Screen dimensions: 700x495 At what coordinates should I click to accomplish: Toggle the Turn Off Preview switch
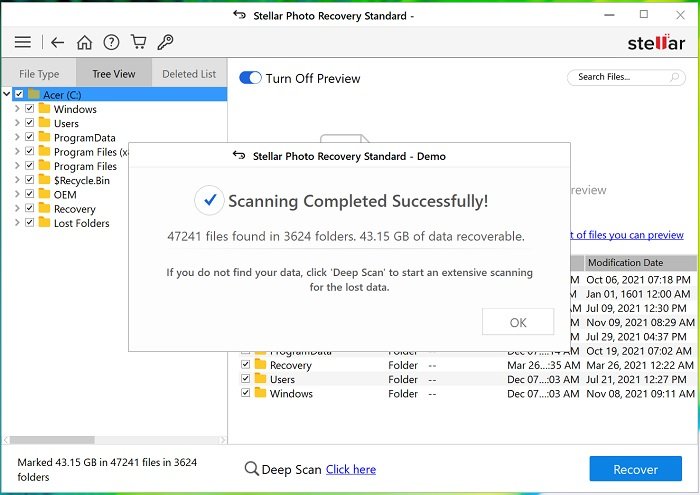point(250,78)
